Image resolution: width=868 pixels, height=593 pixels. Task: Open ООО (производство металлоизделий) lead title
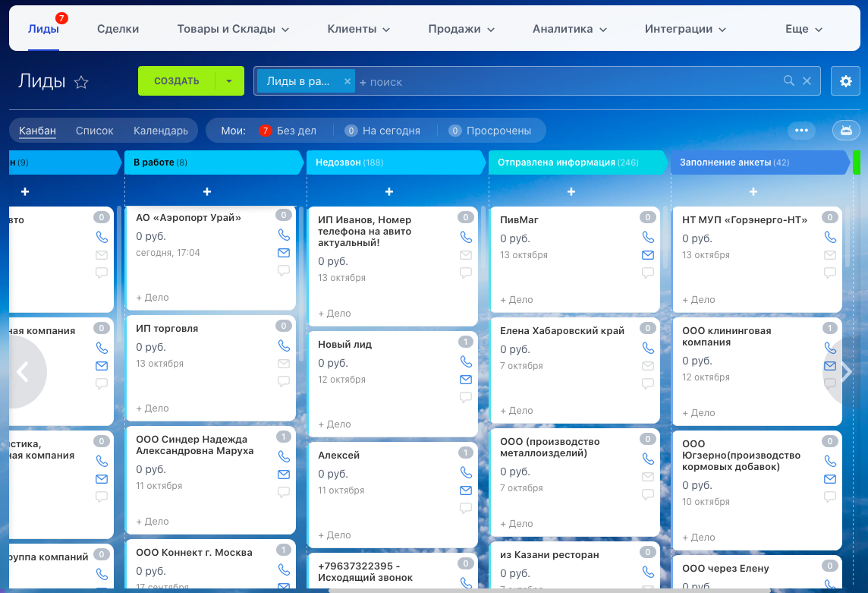pyautogui.click(x=549, y=447)
